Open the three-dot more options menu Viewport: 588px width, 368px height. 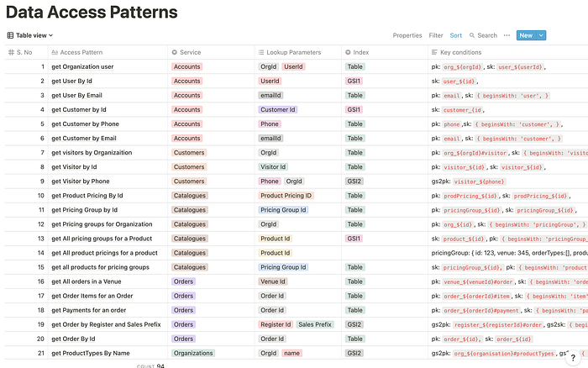click(x=507, y=35)
